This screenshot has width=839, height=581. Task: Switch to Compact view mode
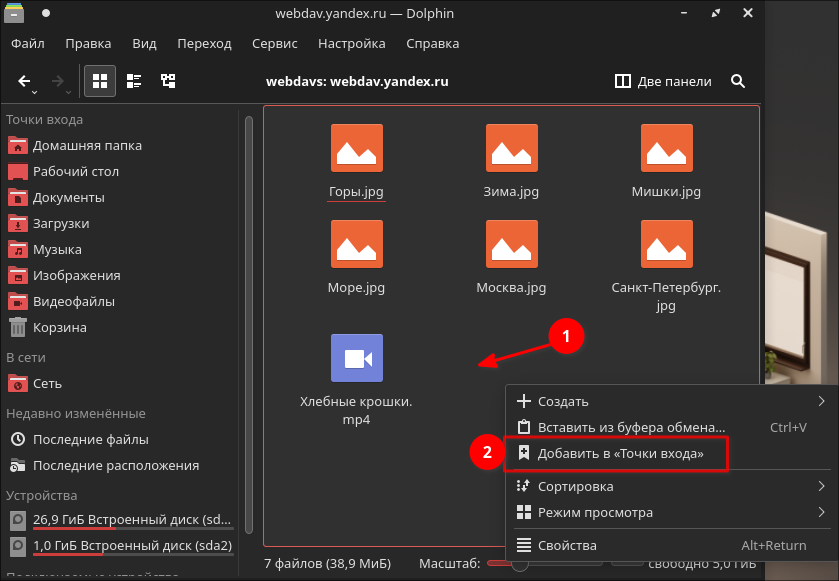[134, 81]
